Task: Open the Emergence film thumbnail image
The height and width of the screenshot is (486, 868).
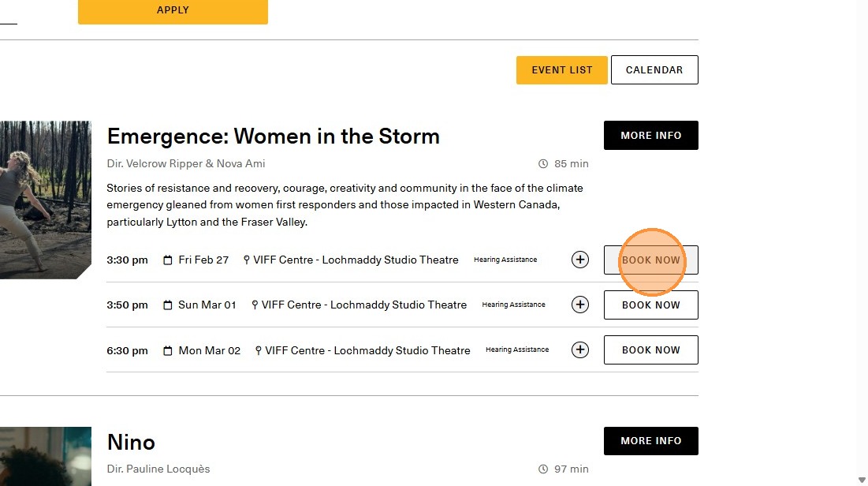Action: [x=45, y=200]
